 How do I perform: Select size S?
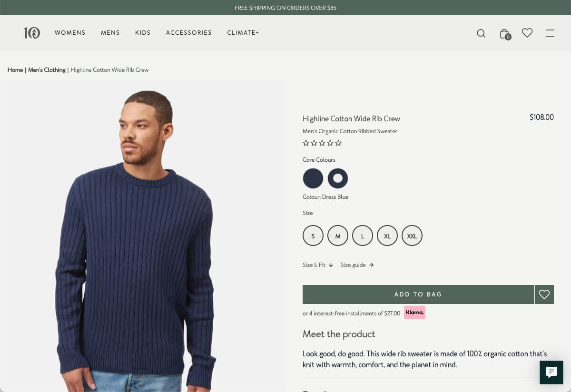pyautogui.click(x=313, y=236)
